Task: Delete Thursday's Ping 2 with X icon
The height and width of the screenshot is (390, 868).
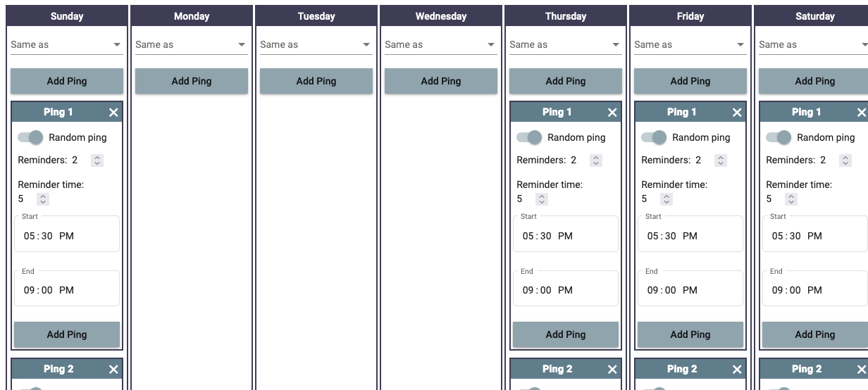Action: click(612, 370)
